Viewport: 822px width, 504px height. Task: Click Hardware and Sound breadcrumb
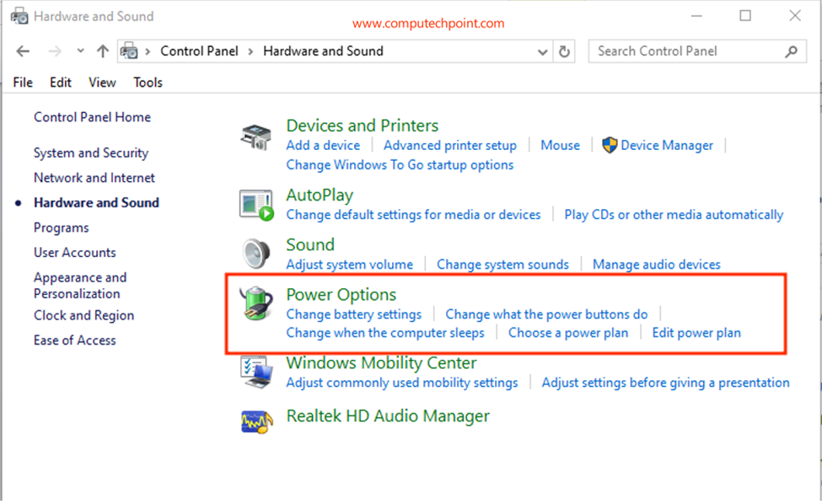point(323,51)
